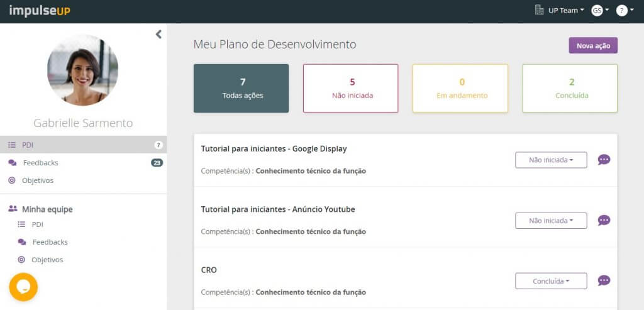
Task: Filter by the Concluída card
Action: click(570, 88)
